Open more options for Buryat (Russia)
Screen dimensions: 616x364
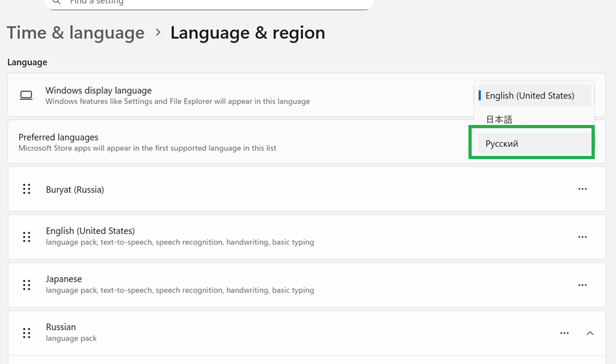tap(582, 189)
